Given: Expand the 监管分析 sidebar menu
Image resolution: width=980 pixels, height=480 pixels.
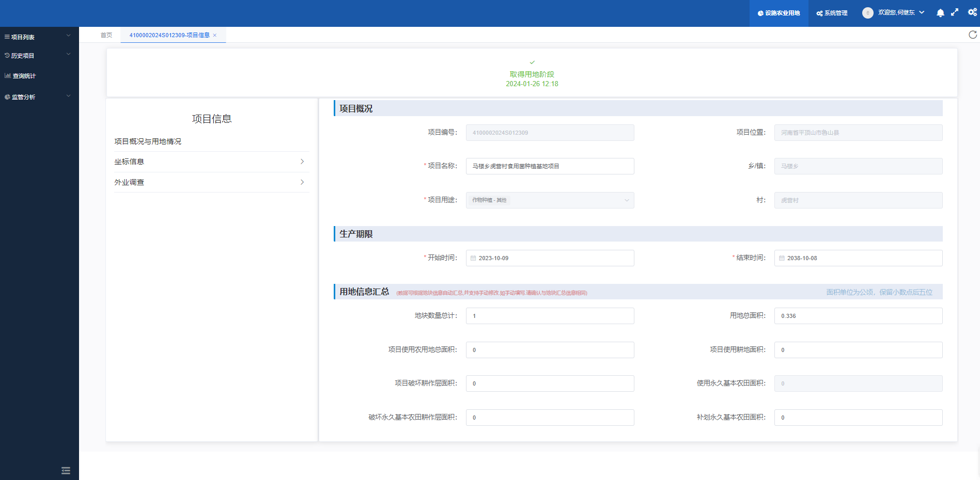Looking at the screenshot, I should point(37,97).
